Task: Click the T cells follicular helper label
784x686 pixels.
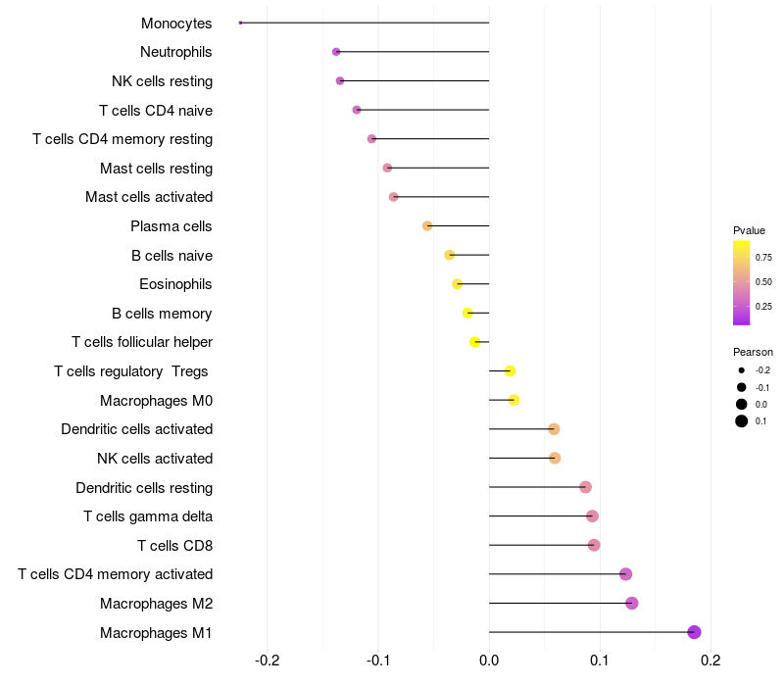Action: pyautogui.click(x=142, y=342)
